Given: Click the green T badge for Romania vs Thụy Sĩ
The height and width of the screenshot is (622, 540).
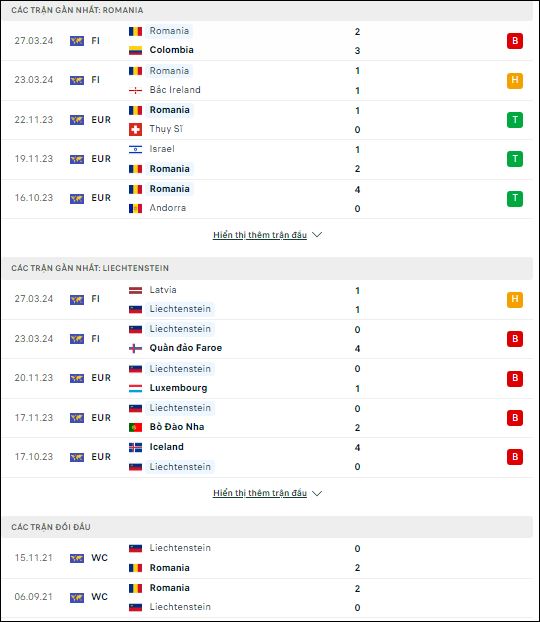Looking at the screenshot, I should [x=515, y=119].
